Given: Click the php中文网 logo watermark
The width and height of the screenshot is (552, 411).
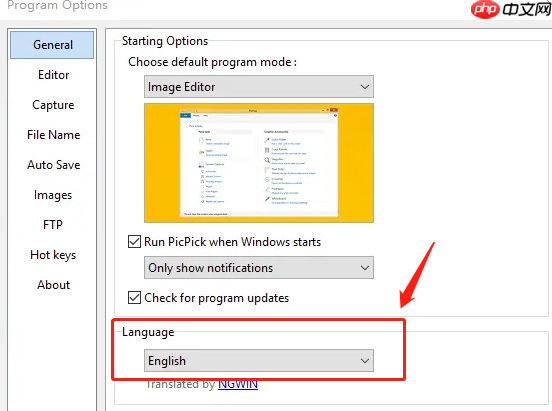Looking at the screenshot, I should tap(510, 10).
